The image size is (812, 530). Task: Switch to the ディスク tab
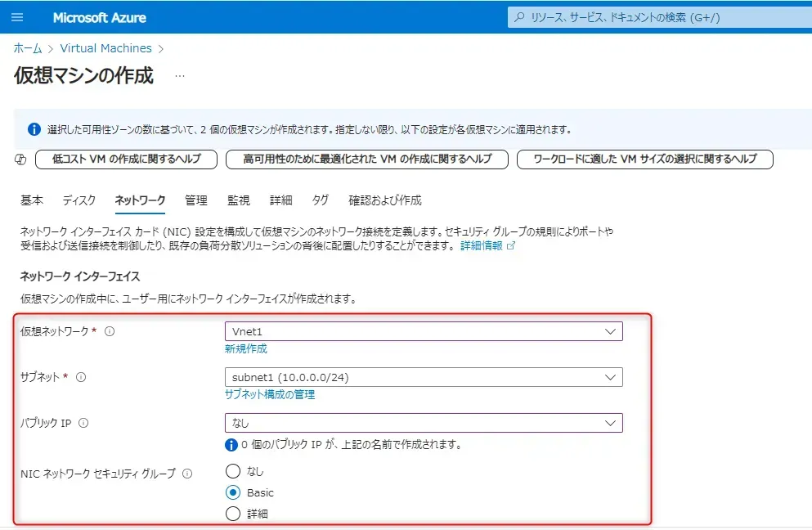[x=79, y=200]
